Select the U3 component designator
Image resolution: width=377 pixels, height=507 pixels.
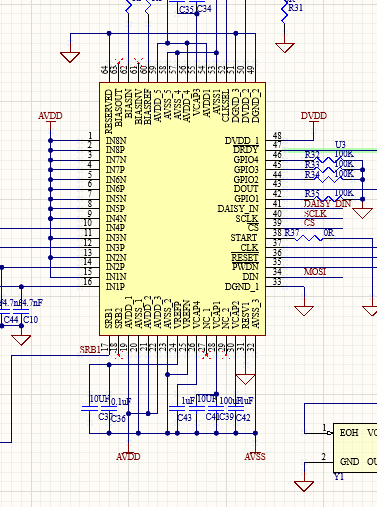[x=340, y=145]
